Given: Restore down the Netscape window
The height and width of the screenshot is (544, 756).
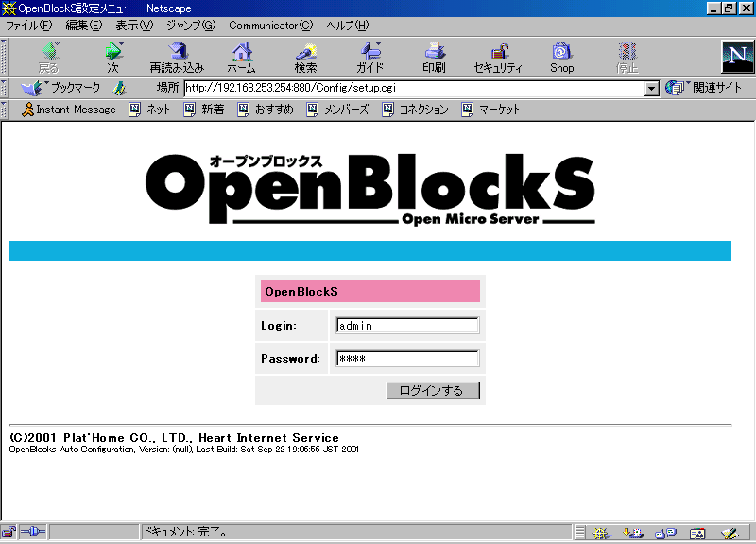Looking at the screenshot, I should pyautogui.click(x=729, y=8).
